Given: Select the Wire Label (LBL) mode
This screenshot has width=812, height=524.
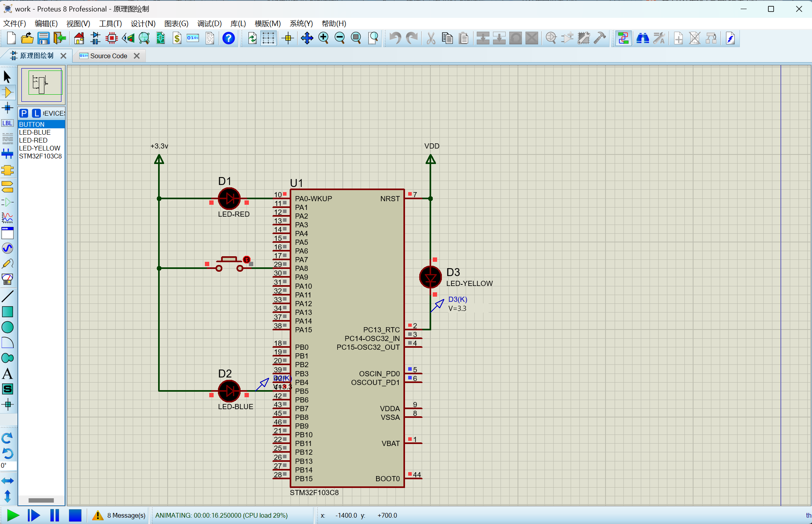Looking at the screenshot, I should pos(8,123).
